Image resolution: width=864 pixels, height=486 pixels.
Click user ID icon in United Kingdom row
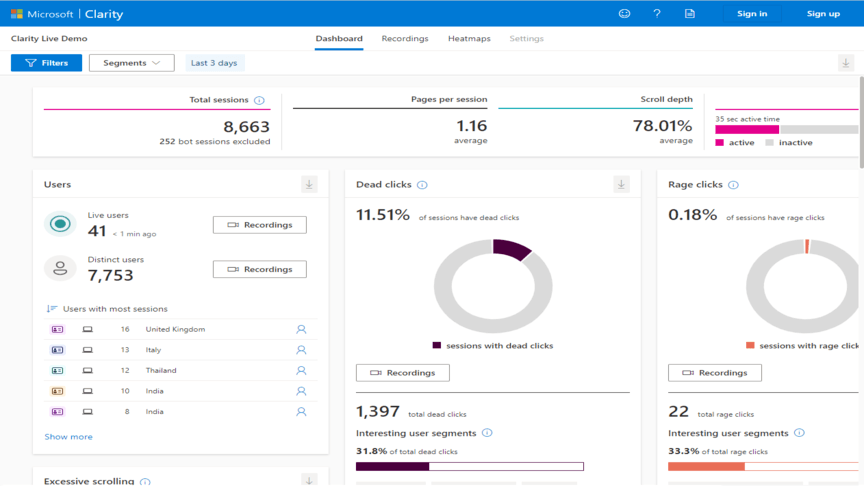57,330
